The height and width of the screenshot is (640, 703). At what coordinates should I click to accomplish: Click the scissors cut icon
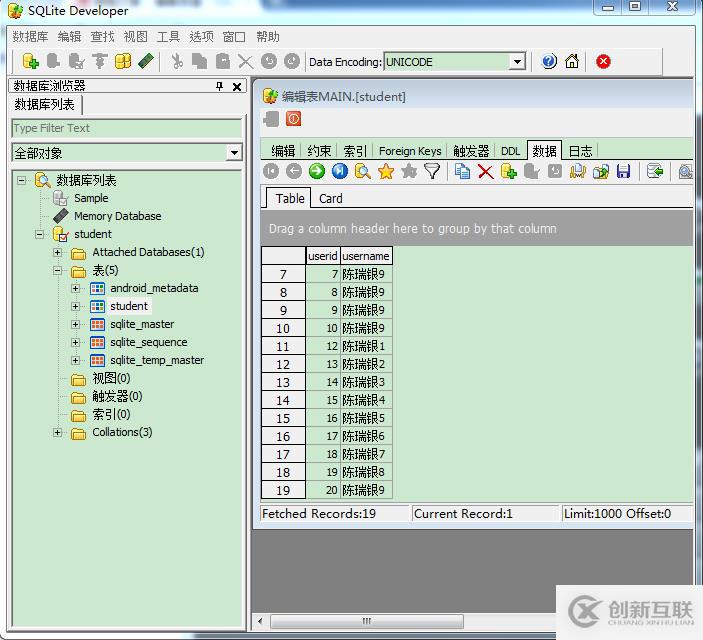point(177,61)
